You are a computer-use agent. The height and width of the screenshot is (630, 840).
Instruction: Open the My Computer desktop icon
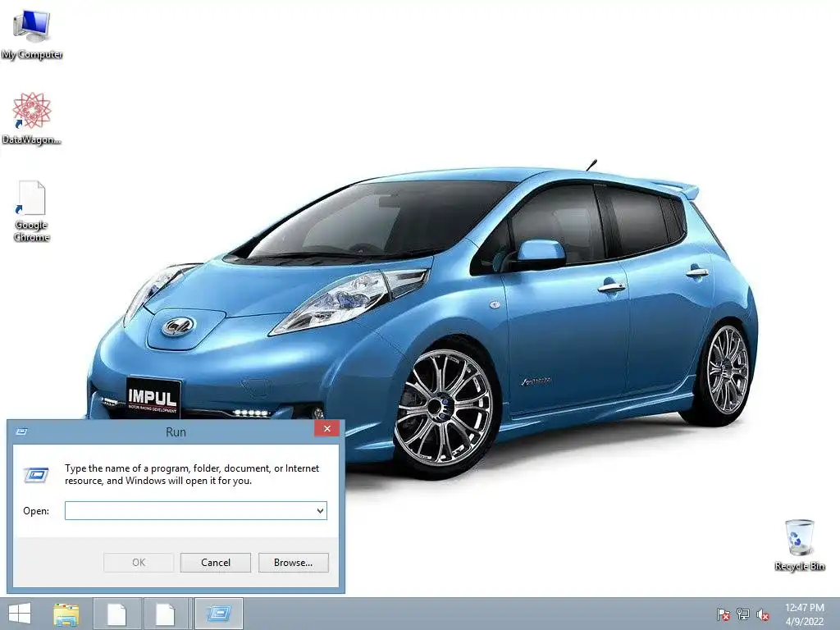(32, 34)
